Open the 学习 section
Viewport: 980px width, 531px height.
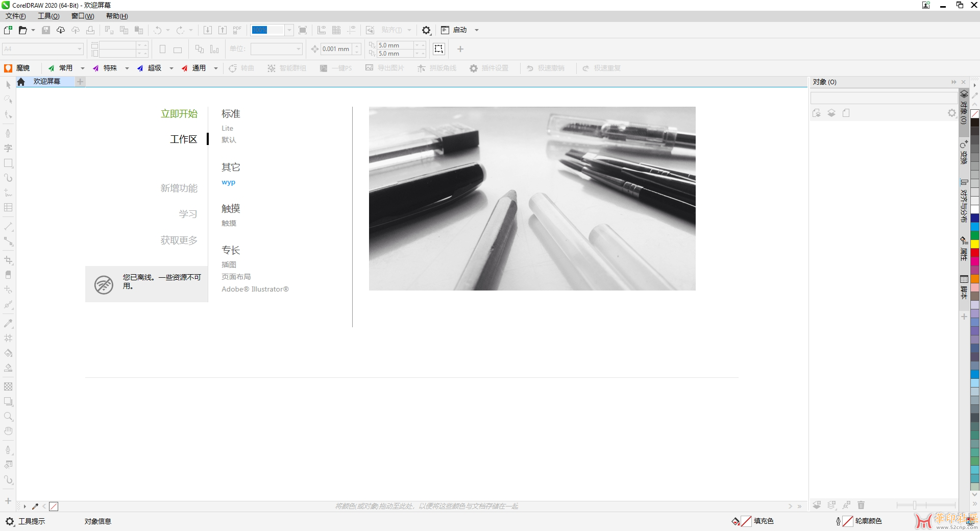point(188,214)
